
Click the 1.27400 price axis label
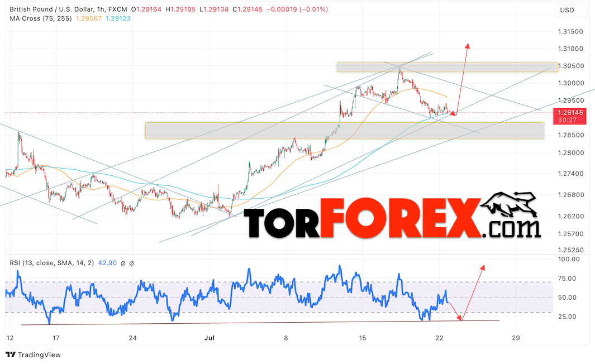570,174
